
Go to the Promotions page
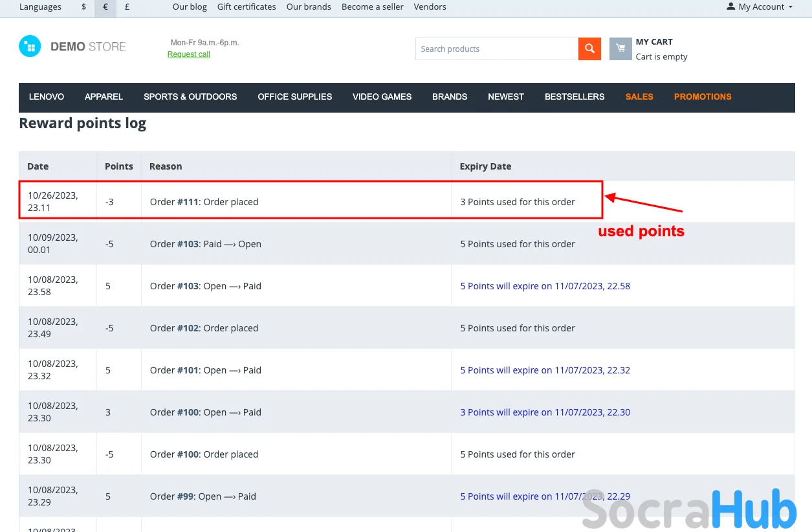click(702, 96)
